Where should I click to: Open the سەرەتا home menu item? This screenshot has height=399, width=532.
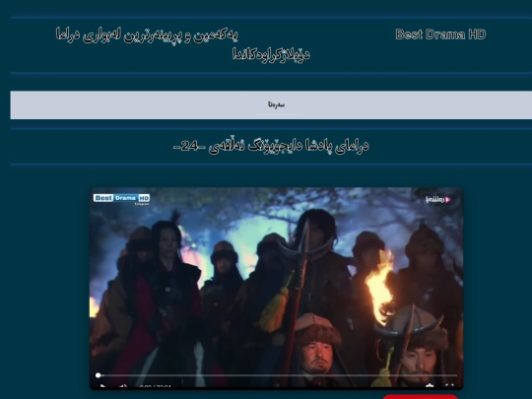click(276, 104)
